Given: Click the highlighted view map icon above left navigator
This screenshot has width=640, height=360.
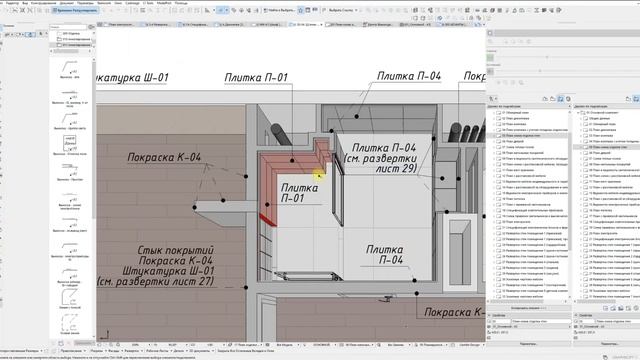Looking at the screenshot, I should coord(560,99).
